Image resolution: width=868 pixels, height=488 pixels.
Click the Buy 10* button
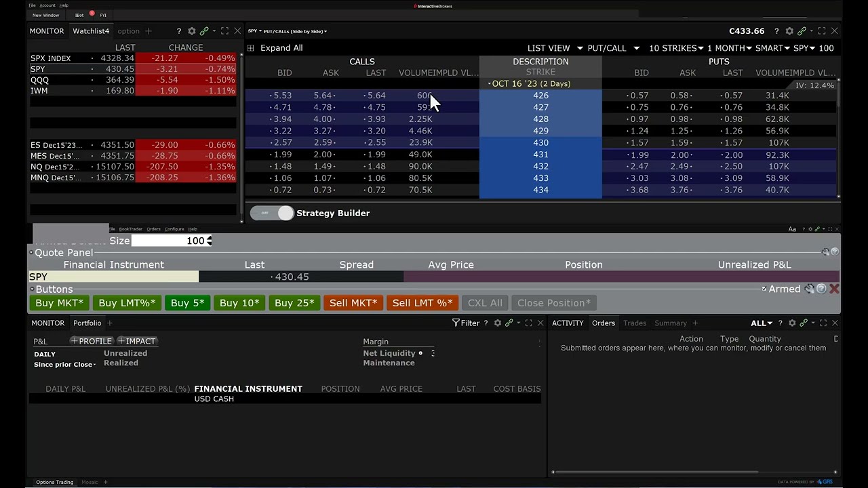(x=239, y=303)
